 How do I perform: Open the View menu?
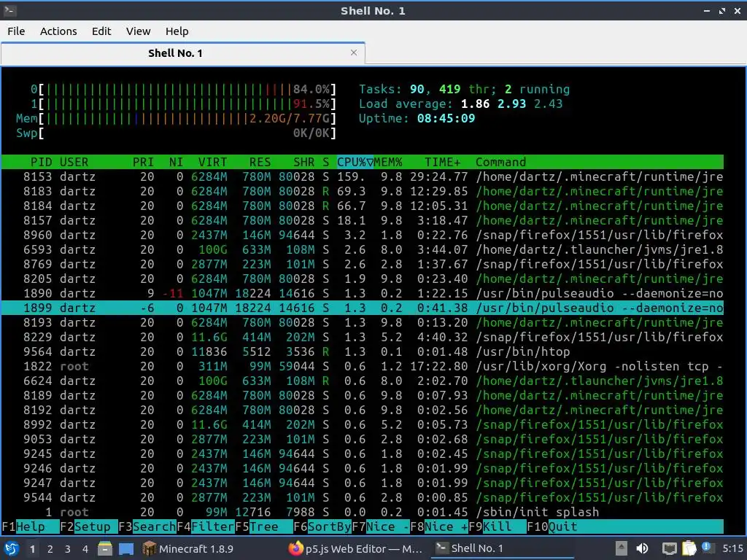pyautogui.click(x=138, y=31)
